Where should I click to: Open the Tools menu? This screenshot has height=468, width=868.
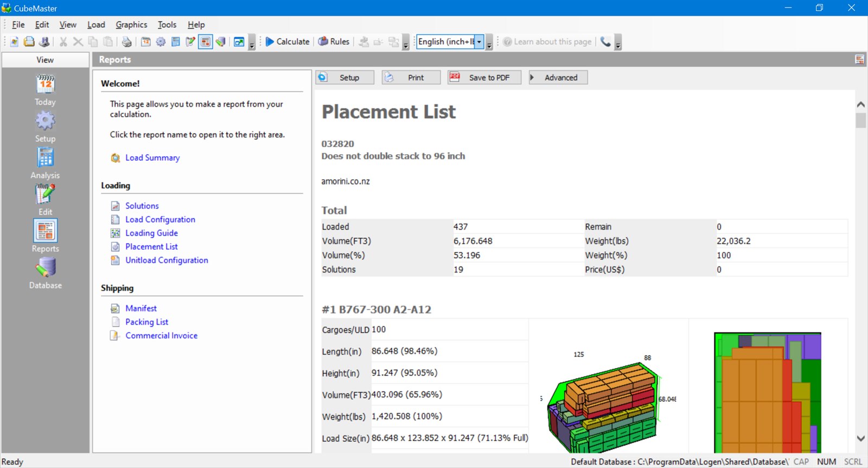pos(167,25)
